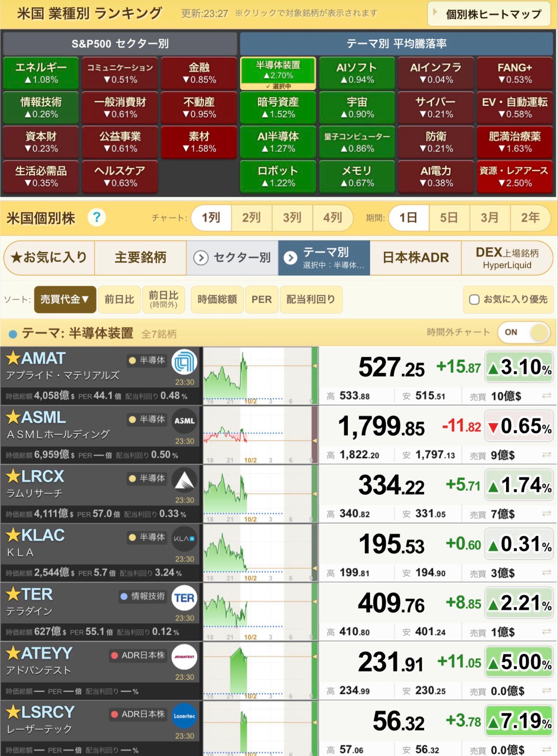Click the KLAC mini price chart
The image size is (558, 756).
[261, 552]
